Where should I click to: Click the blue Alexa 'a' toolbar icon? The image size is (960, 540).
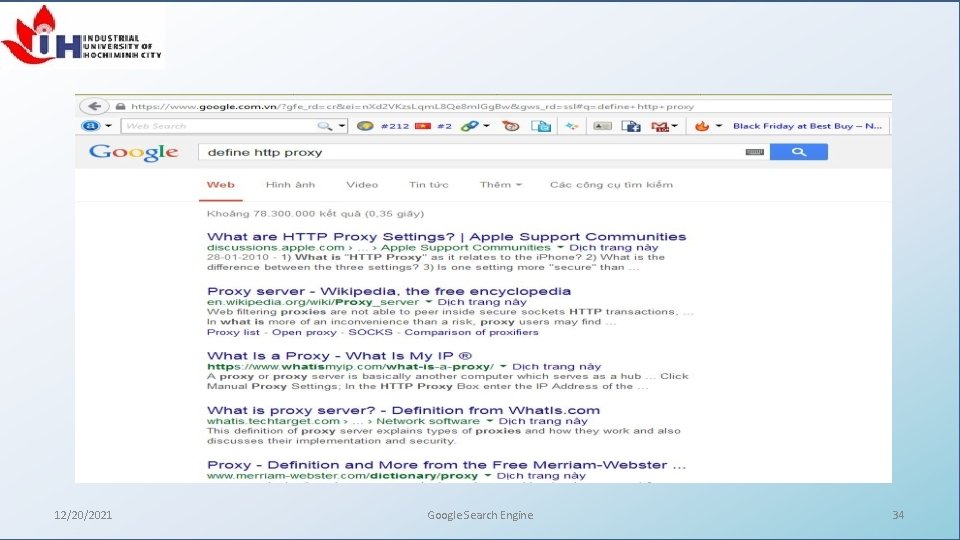[x=91, y=126]
